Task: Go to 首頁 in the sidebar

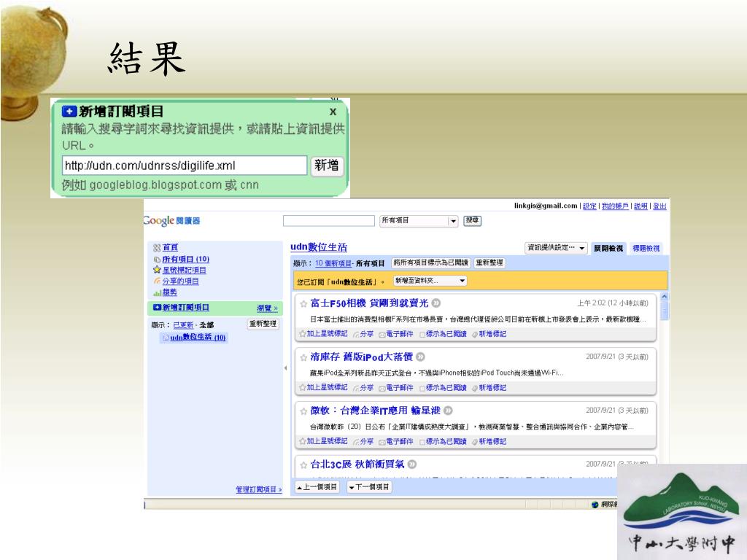Action: (170, 248)
